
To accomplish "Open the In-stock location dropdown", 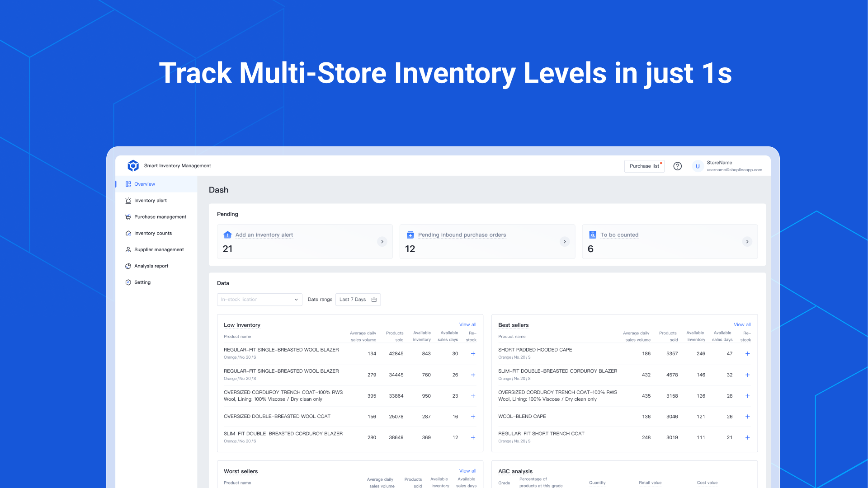I will click(x=259, y=300).
